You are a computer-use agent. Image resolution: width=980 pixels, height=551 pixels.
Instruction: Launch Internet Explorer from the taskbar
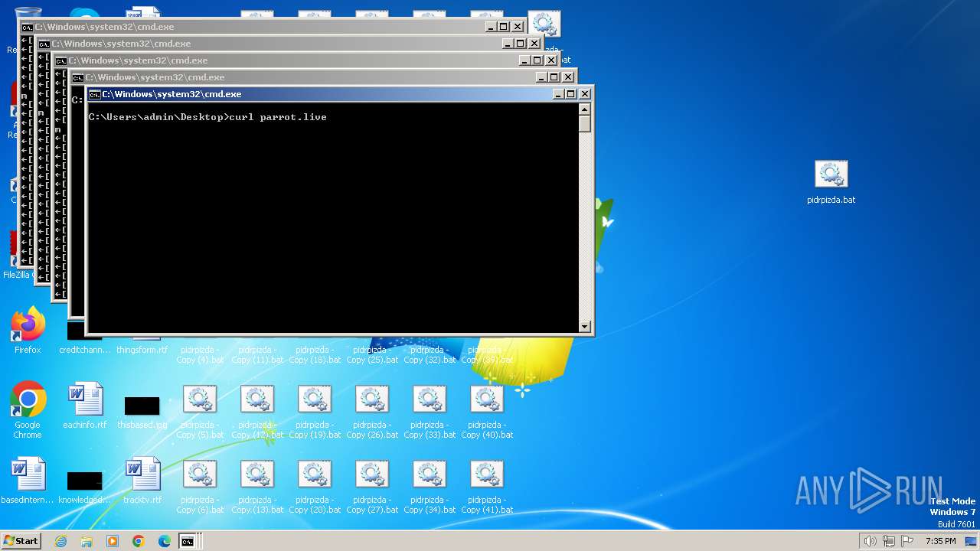(x=60, y=541)
